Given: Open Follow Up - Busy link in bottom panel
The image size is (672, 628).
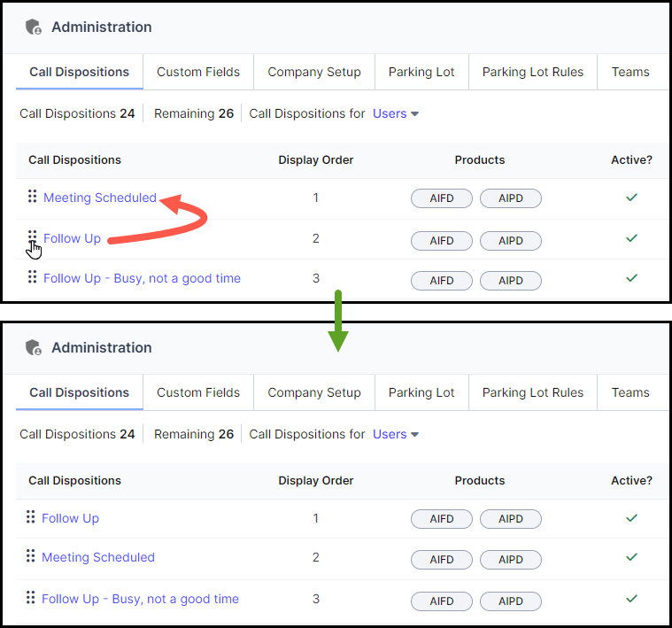Looking at the screenshot, I should 140,599.
